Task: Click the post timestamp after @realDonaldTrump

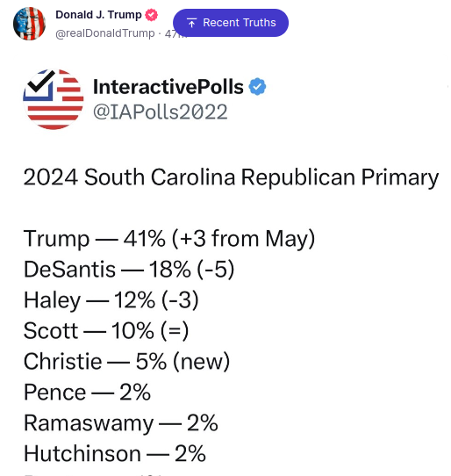Action: point(175,33)
